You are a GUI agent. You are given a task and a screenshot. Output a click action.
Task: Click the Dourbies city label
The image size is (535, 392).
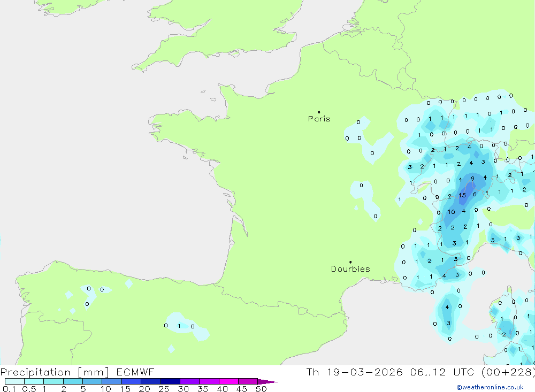coord(350,269)
